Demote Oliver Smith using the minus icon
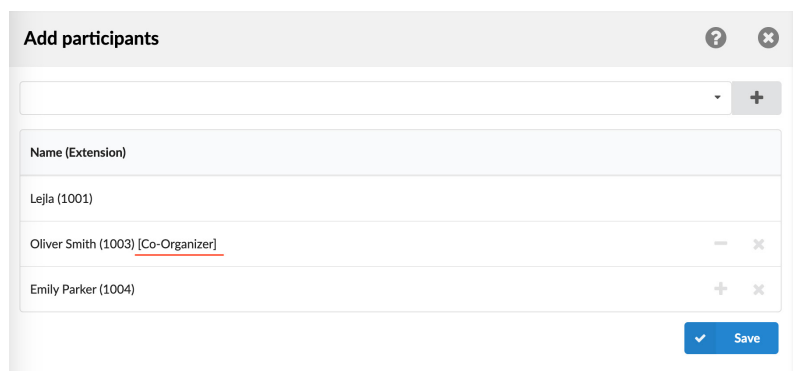Image resolution: width=804 pixels, height=382 pixels. point(720,244)
